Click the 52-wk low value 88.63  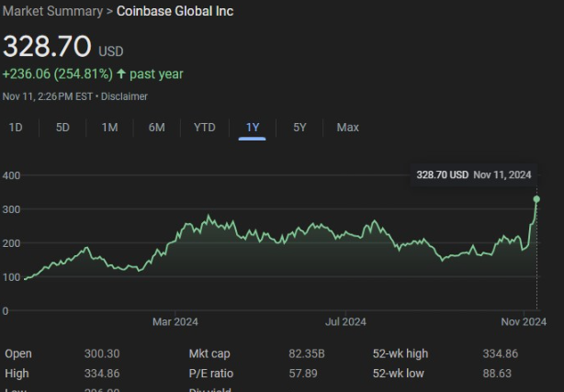[x=497, y=374]
